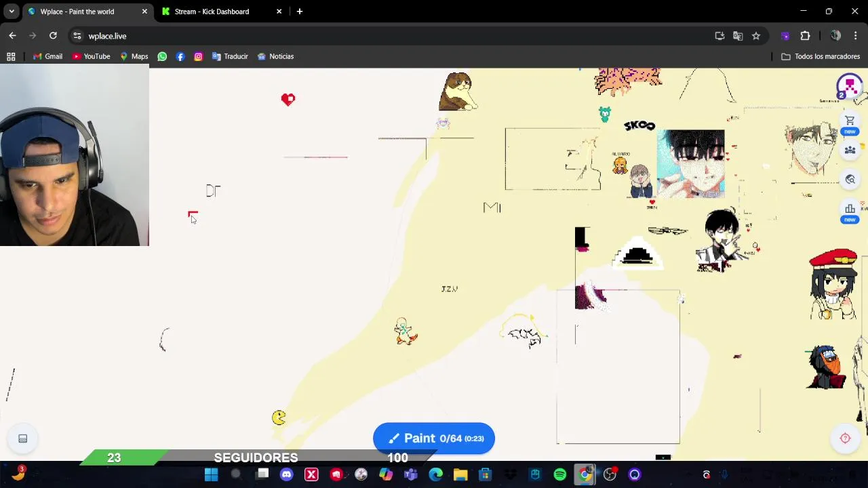The height and width of the screenshot is (488, 868).
Task: View site information icon in address bar
Action: coord(77,36)
